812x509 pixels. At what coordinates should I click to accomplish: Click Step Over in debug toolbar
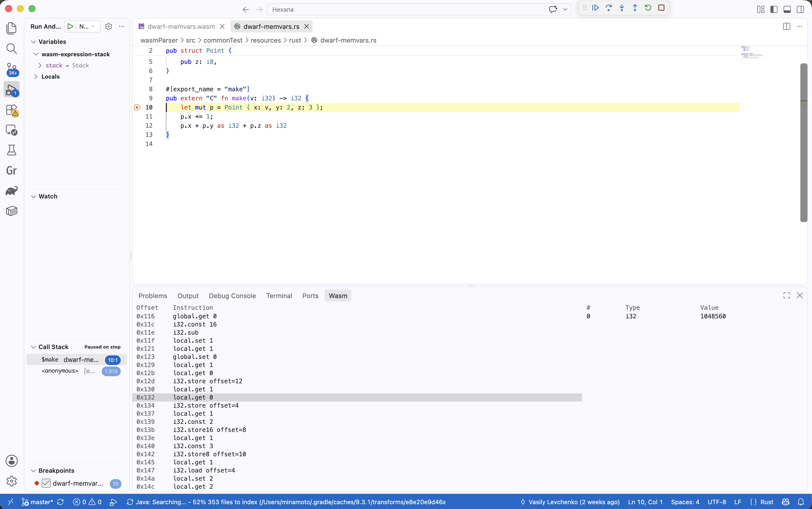click(x=609, y=8)
